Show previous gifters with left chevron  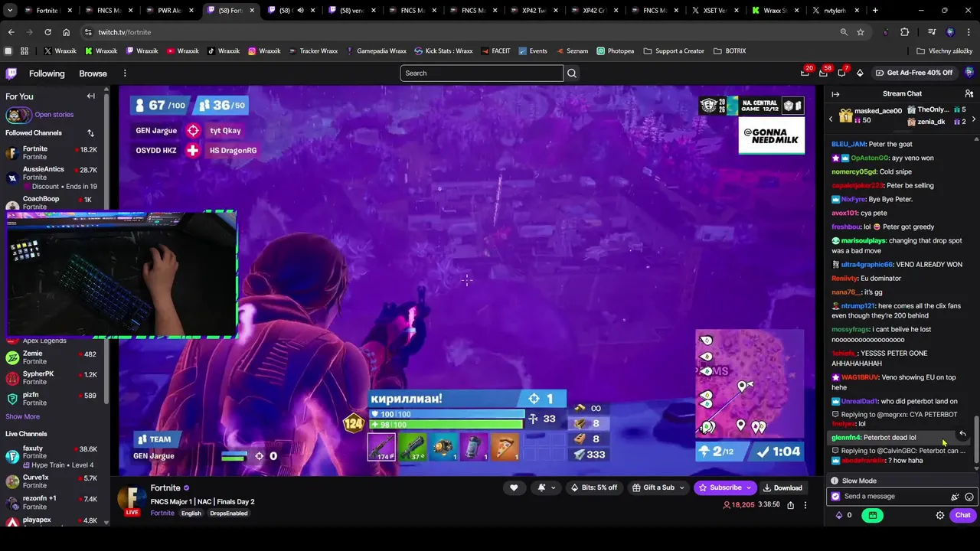[831, 119]
